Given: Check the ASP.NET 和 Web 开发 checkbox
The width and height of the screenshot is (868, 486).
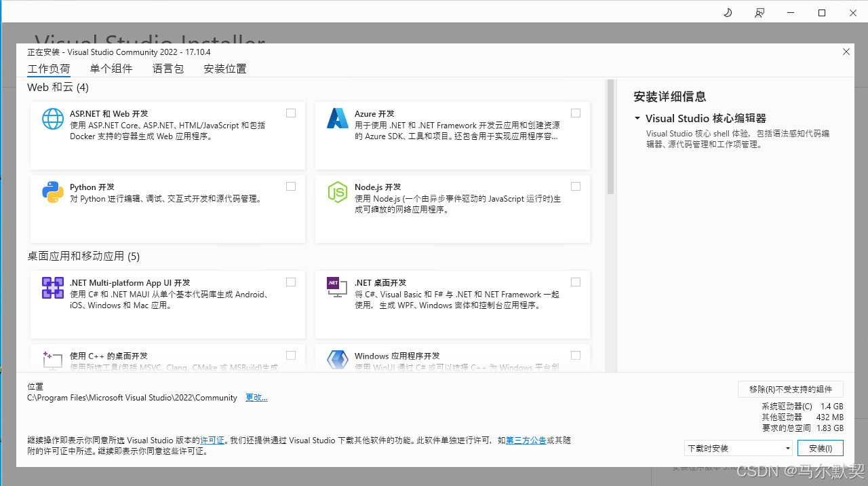Looking at the screenshot, I should click(291, 113).
